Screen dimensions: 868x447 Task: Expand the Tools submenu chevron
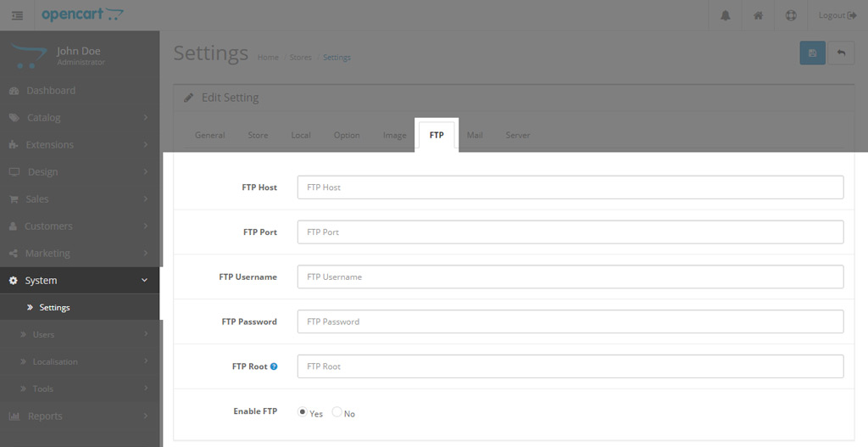145,388
